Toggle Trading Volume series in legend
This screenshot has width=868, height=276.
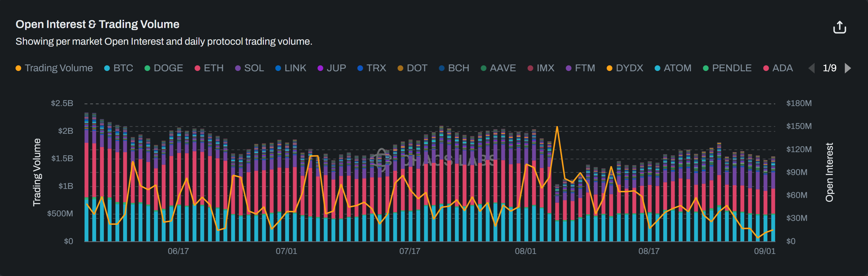click(x=54, y=68)
